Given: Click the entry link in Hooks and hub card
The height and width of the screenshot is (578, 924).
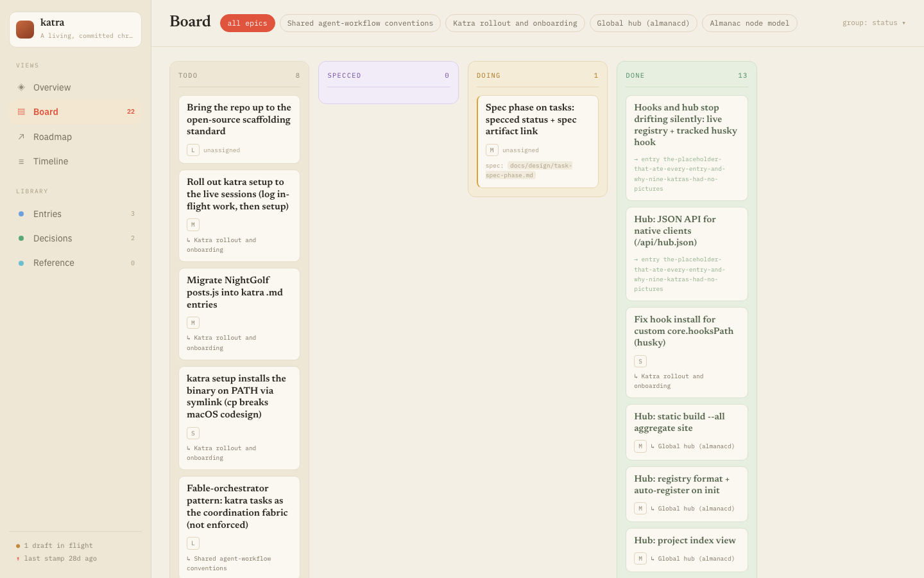Looking at the screenshot, I should click(x=680, y=174).
